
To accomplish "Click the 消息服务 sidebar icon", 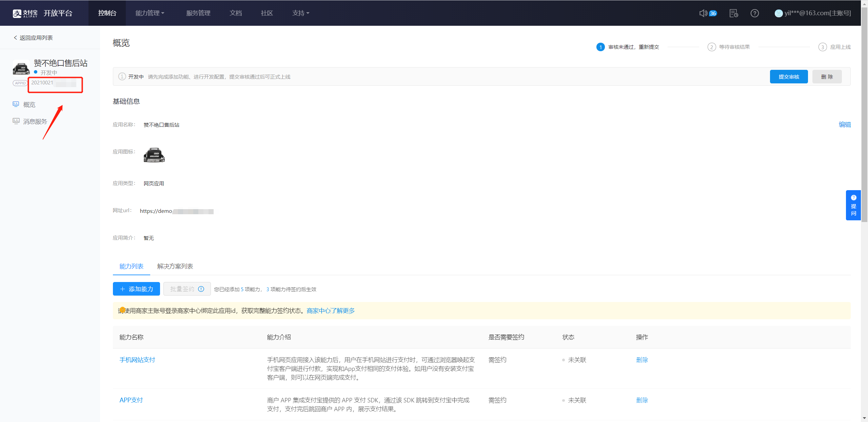I will click(16, 121).
